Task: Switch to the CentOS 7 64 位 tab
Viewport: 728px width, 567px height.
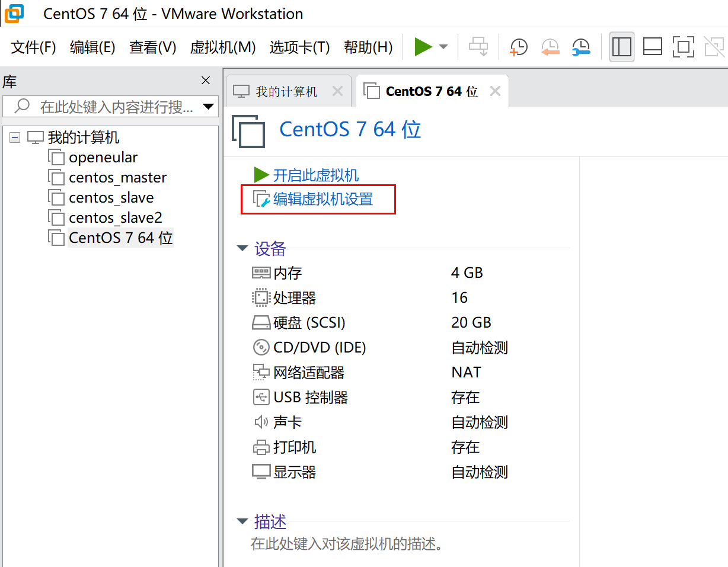Action: pos(432,91)
